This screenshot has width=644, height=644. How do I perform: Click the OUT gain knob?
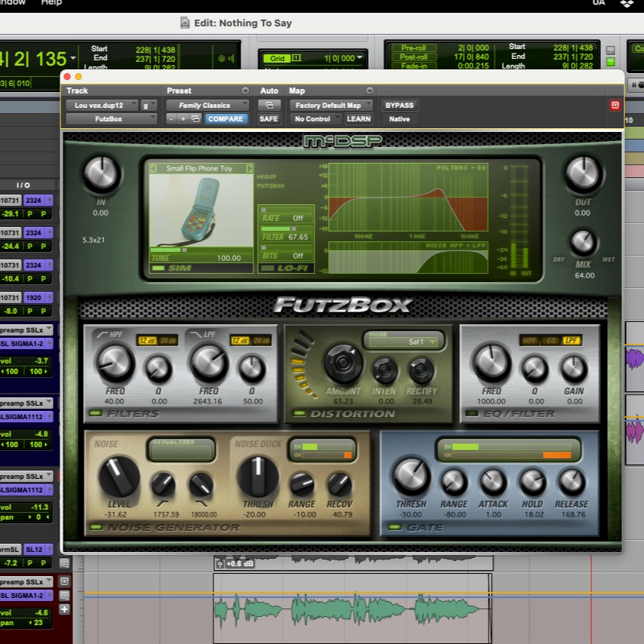582,173
